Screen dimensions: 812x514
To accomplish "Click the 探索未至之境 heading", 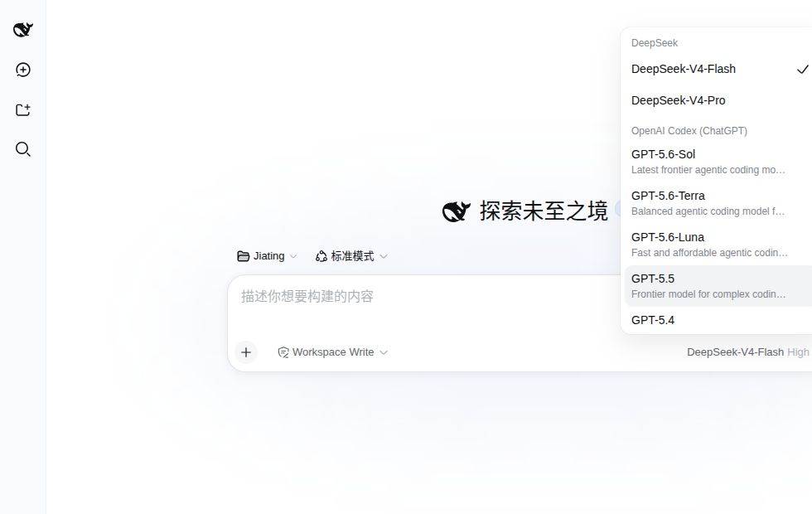I will coord(544,211).
